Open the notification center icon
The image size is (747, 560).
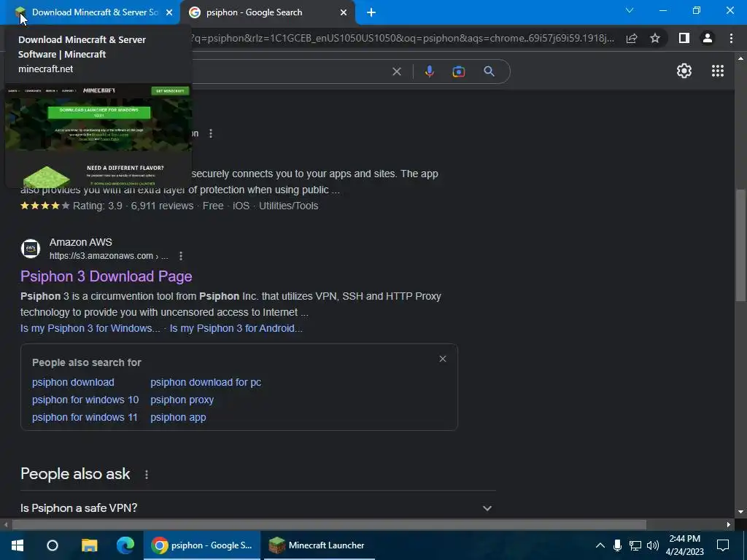pos(723,545)
